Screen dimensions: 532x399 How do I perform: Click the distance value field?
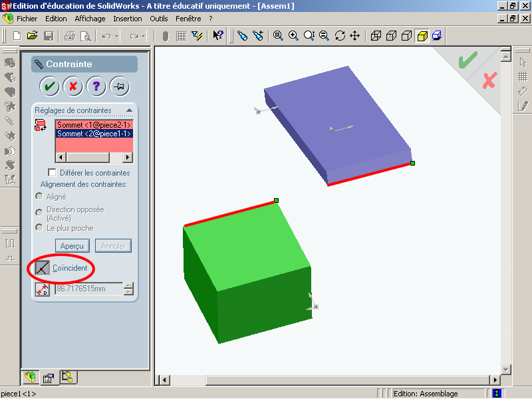tap(88, 289)
